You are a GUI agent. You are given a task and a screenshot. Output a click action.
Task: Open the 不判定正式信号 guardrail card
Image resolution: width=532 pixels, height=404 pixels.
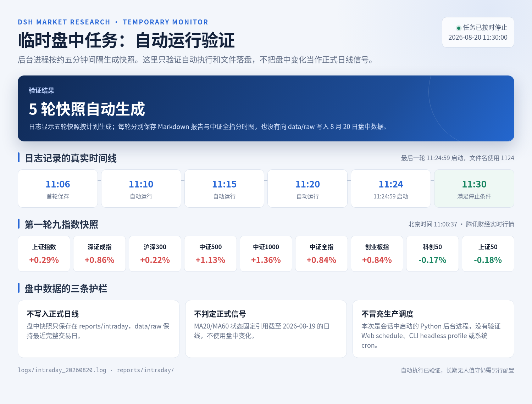coord(266,329)
